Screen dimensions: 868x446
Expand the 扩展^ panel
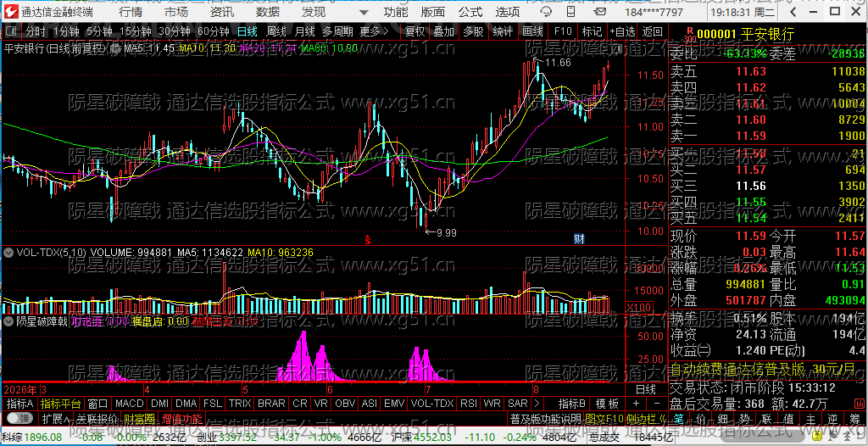(55, 418)
